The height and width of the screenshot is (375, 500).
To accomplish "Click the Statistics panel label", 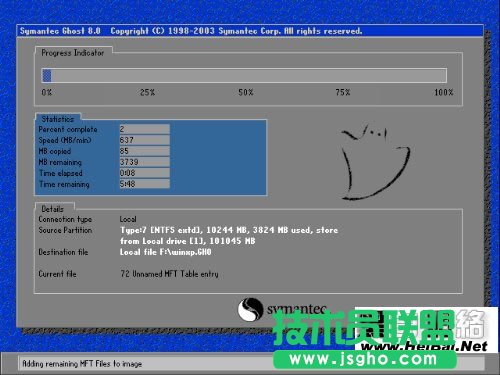I will click(58, 119).
